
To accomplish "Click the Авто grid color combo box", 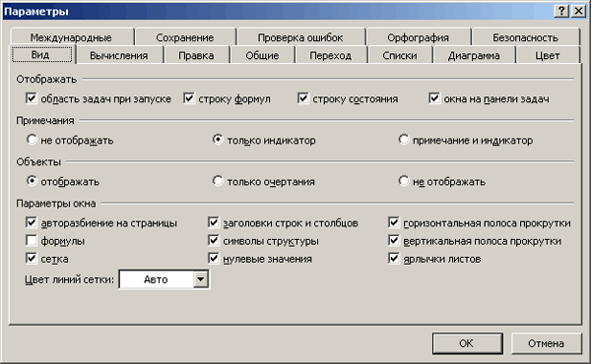I will click(x=164, y=279).
